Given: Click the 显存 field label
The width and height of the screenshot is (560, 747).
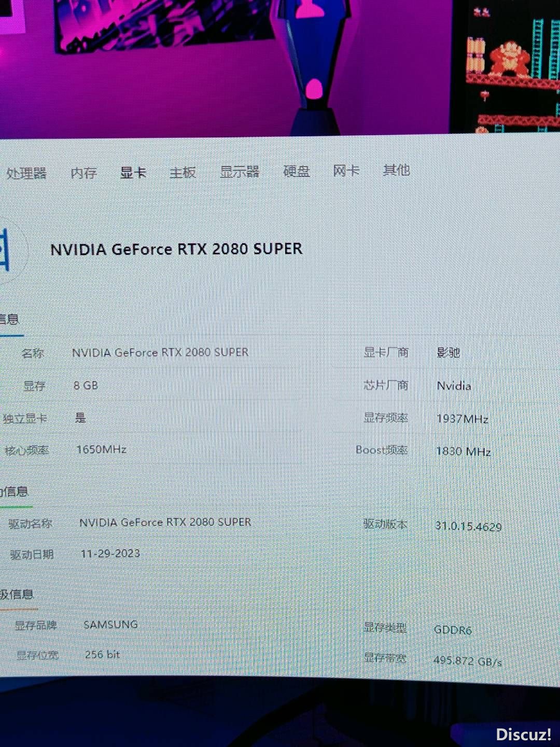Looking at the screenshot, I should pos(34,386).
